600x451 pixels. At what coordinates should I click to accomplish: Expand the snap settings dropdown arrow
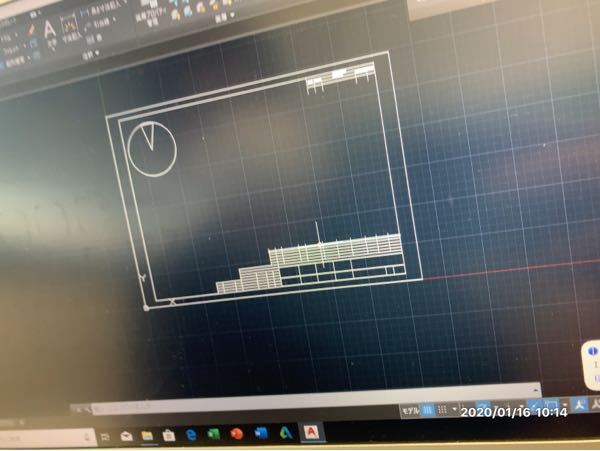pos(455,410)
